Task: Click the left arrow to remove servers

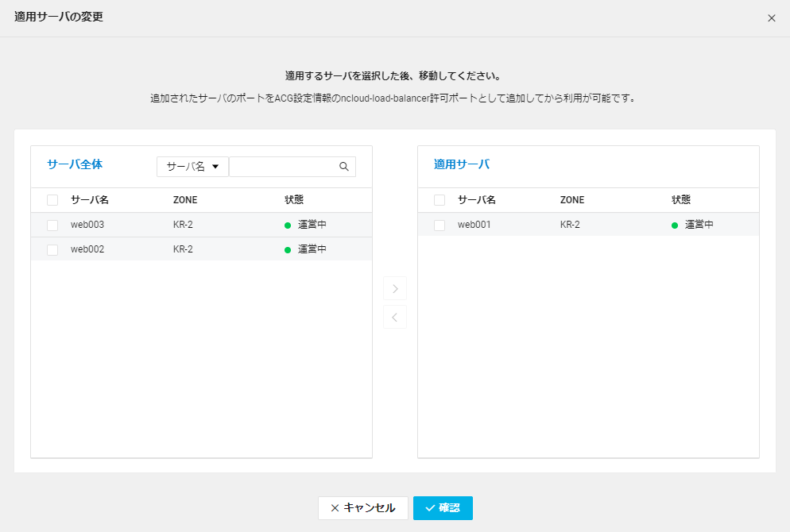Action: [x=395, y=317]
